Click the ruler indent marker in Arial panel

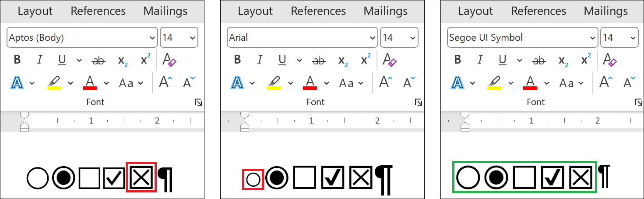point(245,121)
